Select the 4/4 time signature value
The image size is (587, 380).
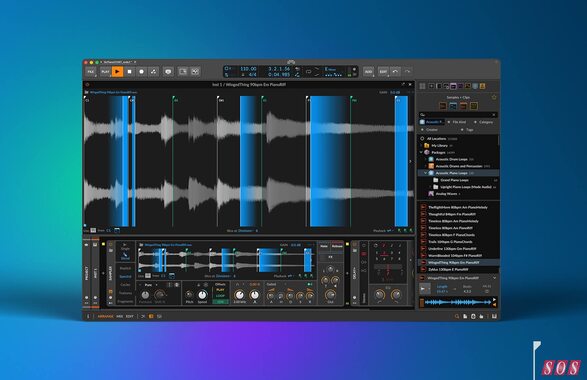tap(253, 75)
